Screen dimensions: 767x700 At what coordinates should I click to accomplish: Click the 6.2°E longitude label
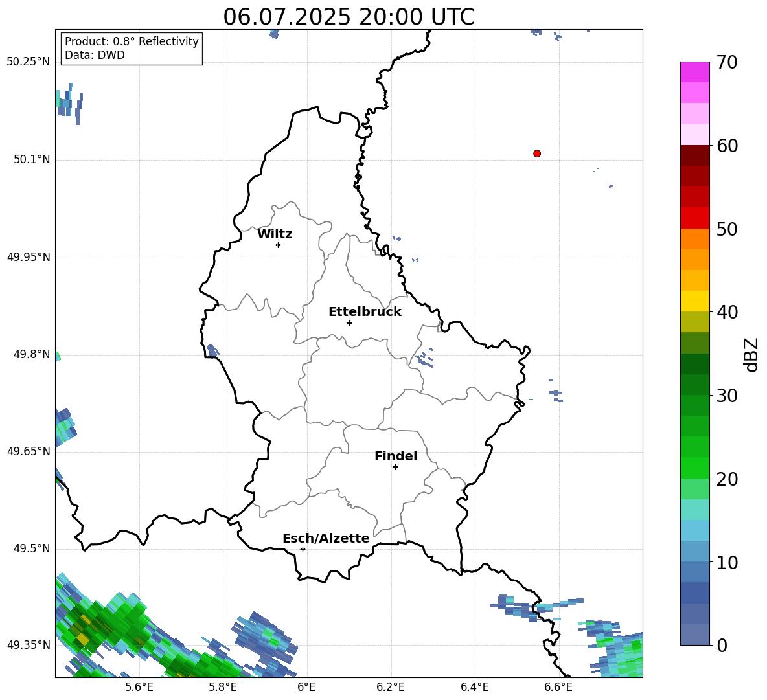point(391,687)
